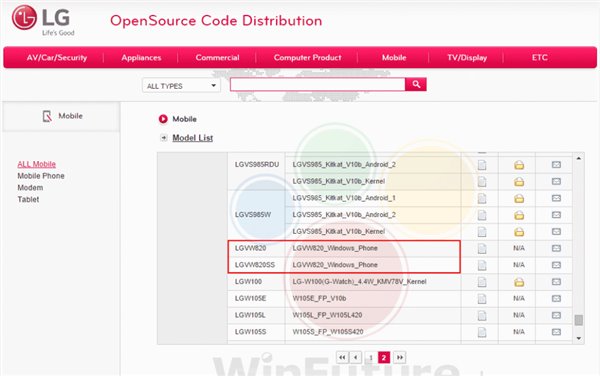This screenshot has width=600, height=376.
Task: Select the LGVW820SS model cell
Action: 256,265
